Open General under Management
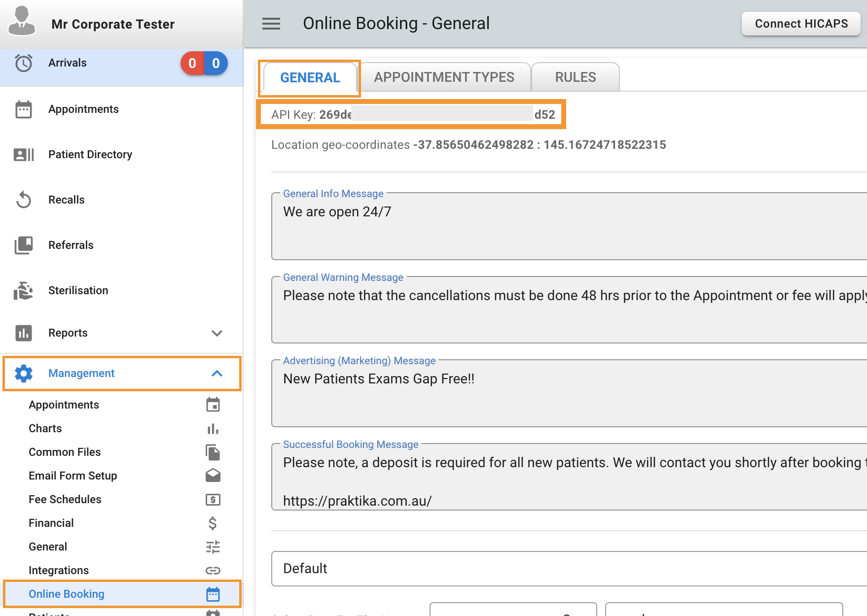This screenshot has height=616, width=867. (x=121, y=547)
